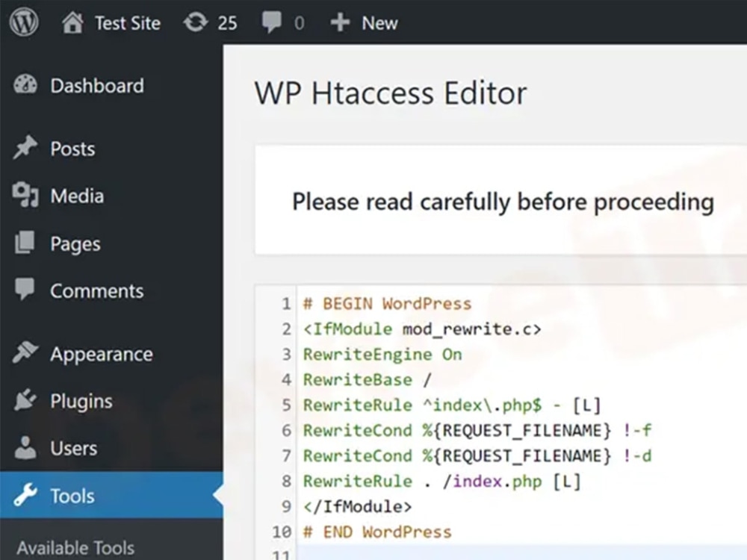Image resolution: width=747 pixels, height=560 pixels.
Task: Click the RewriteEngine On line in editor
Action: 382,354
